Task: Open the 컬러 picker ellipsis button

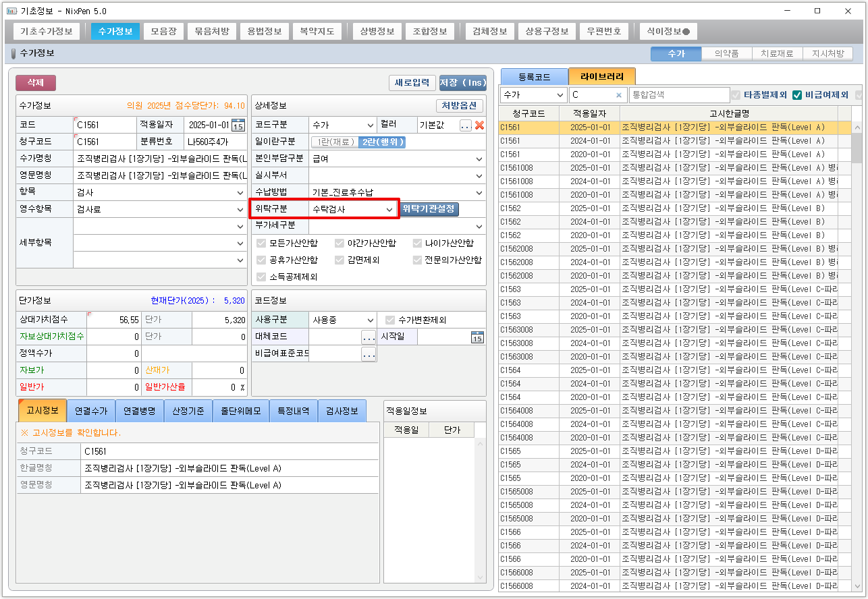Action: [x=466, y=125]
